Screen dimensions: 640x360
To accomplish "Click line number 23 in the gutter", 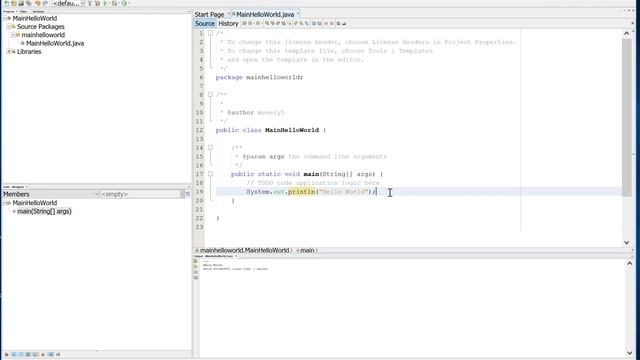I will pyautogui.click(x=199, y=227).
